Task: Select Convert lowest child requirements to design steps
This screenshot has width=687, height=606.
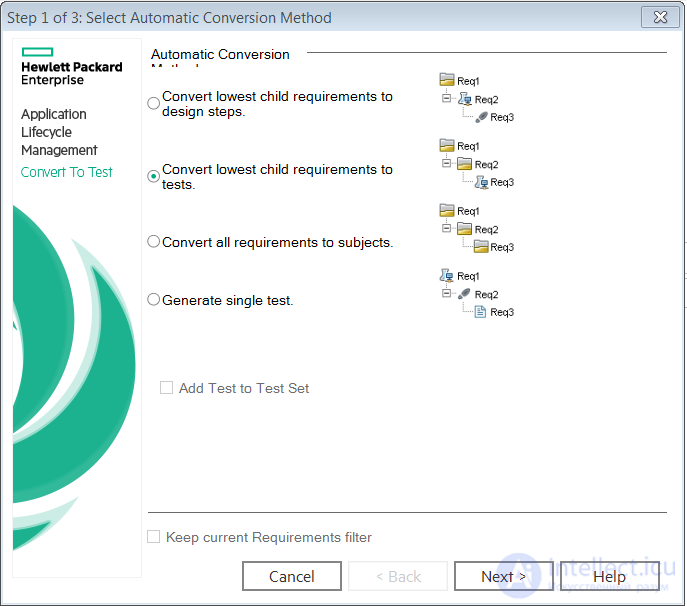Action: point(153,103)
